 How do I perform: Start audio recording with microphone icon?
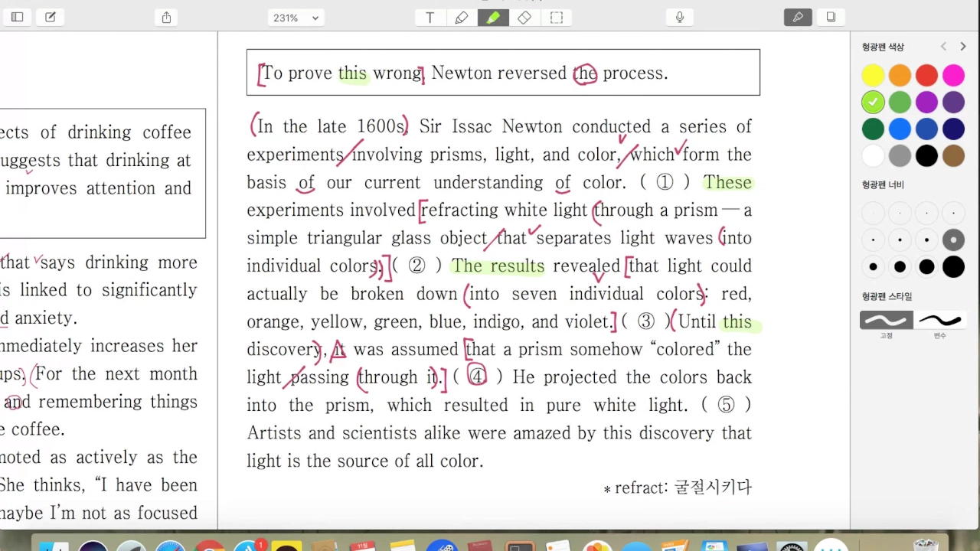pos(680,18)
